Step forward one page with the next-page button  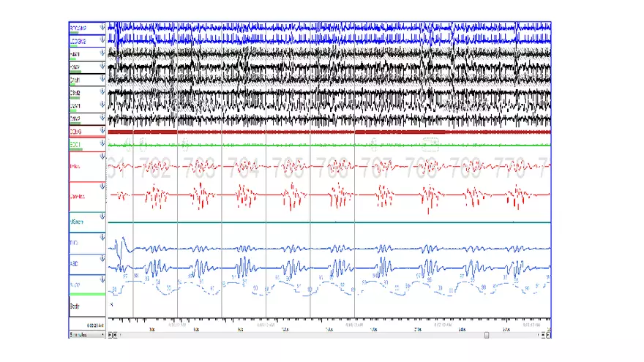point(543,335)
